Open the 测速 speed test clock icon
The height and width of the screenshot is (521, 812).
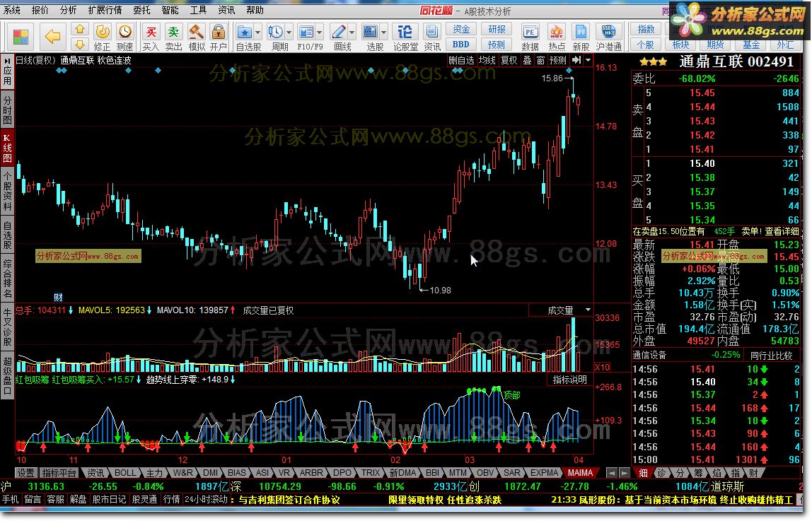click(124, 37)
